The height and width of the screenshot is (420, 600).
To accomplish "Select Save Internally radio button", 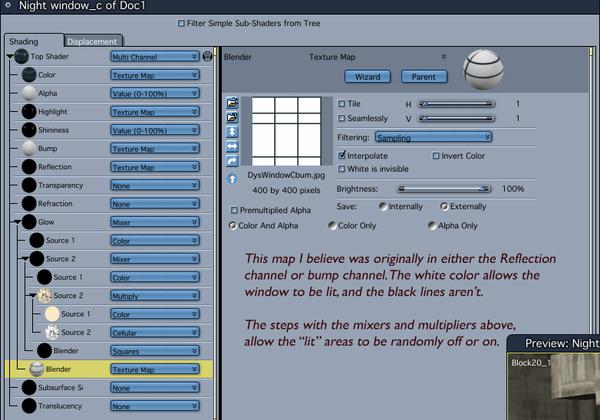I will tap(383, 207).
